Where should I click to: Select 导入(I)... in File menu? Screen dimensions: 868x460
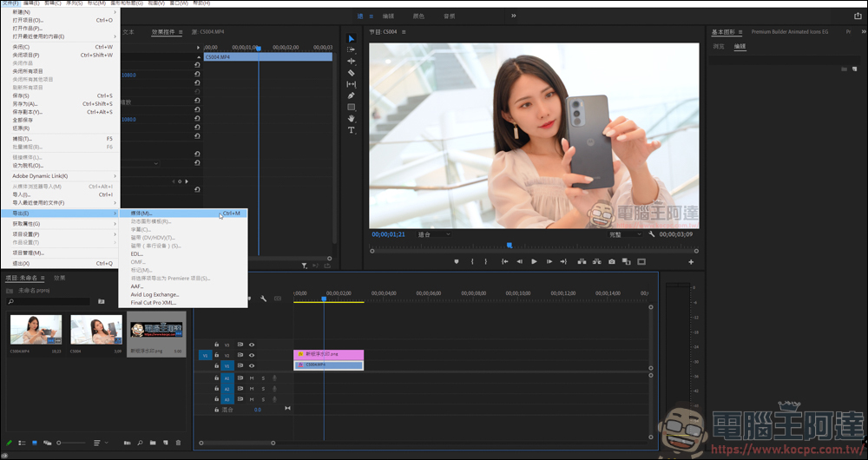(60, 195)
